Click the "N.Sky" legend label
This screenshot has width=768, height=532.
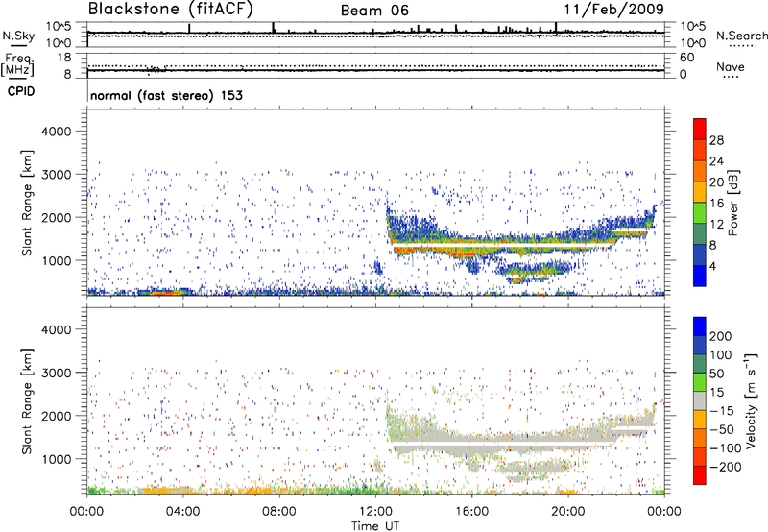(18, 36)
